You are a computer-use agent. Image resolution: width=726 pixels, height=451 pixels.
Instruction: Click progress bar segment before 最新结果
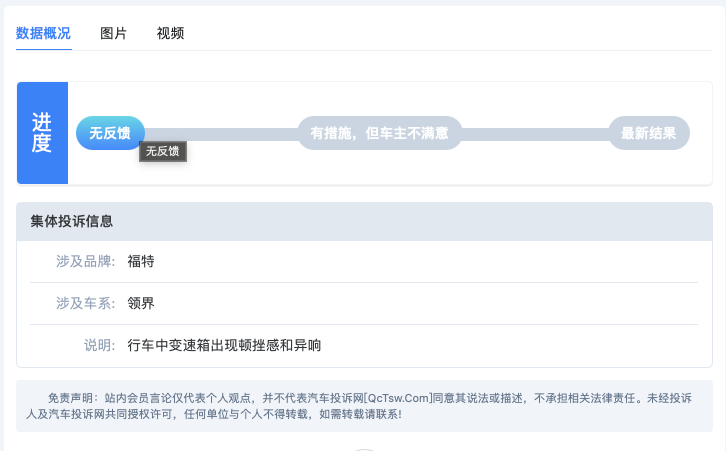click(535, 134)
